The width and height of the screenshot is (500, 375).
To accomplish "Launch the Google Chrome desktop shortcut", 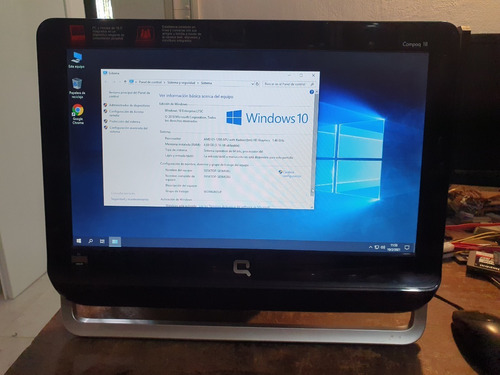I will tap(78, 114).
